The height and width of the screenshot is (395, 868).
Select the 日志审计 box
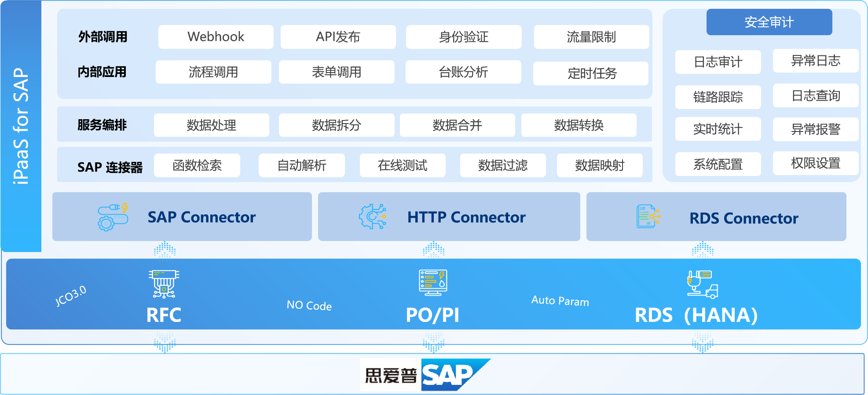pyautogui.click(x=718, y=62)
